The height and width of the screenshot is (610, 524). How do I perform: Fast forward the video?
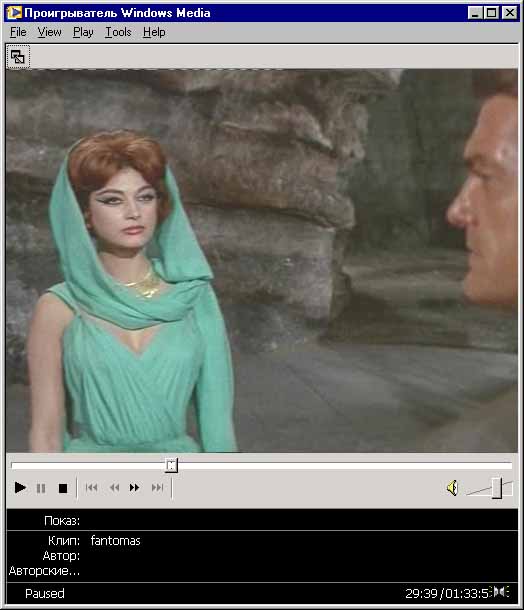pos(135,487)
